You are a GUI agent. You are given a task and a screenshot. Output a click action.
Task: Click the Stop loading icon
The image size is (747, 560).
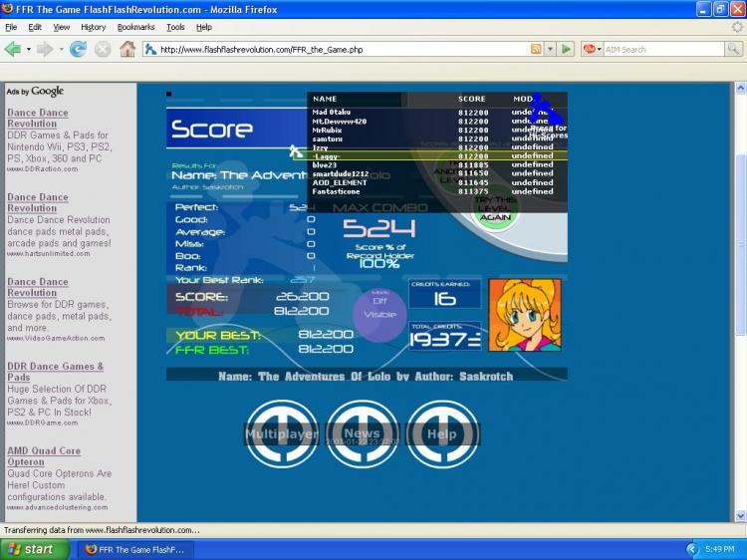[103, 49]
